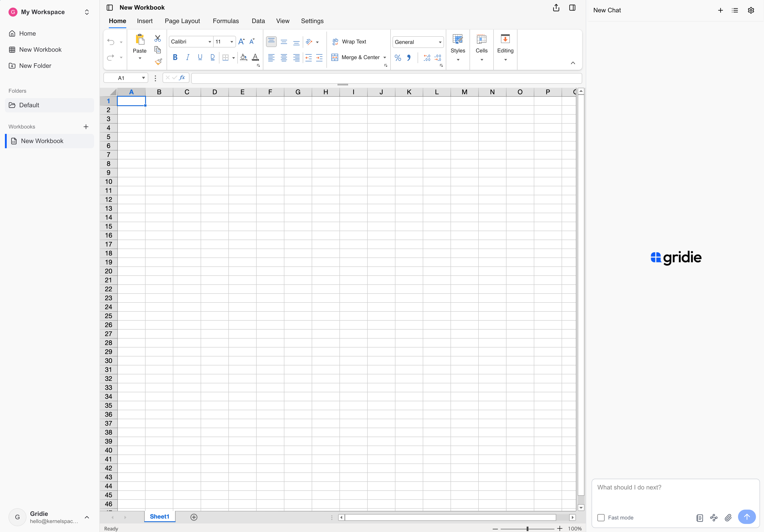764x532 pixels.
Task: Click the share icon above the spreadsheet
Action: pos(556,7)
